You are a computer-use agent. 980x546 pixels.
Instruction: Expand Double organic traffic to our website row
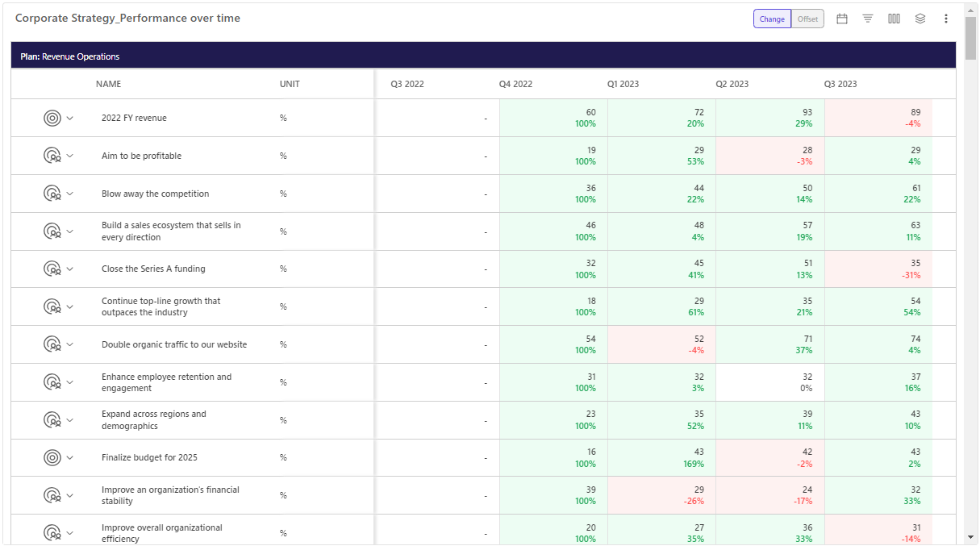pyautogui.click(x=69, y=344)
